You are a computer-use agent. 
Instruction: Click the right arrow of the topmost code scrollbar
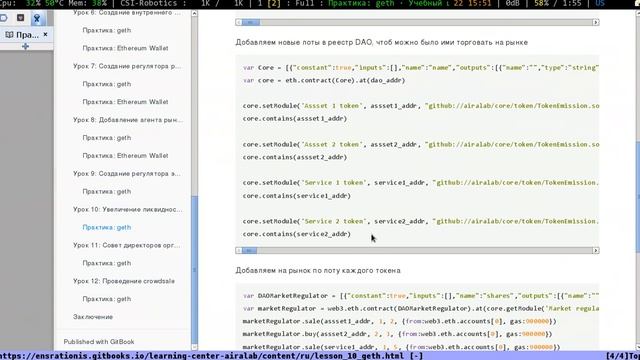tap(596, 22)
